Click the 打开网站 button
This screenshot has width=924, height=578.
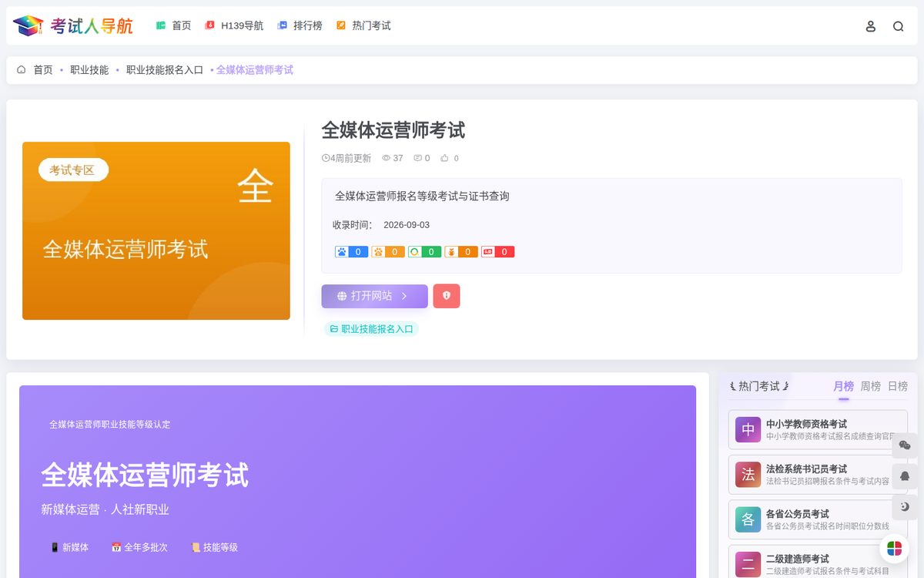click(x=374, y=296)
